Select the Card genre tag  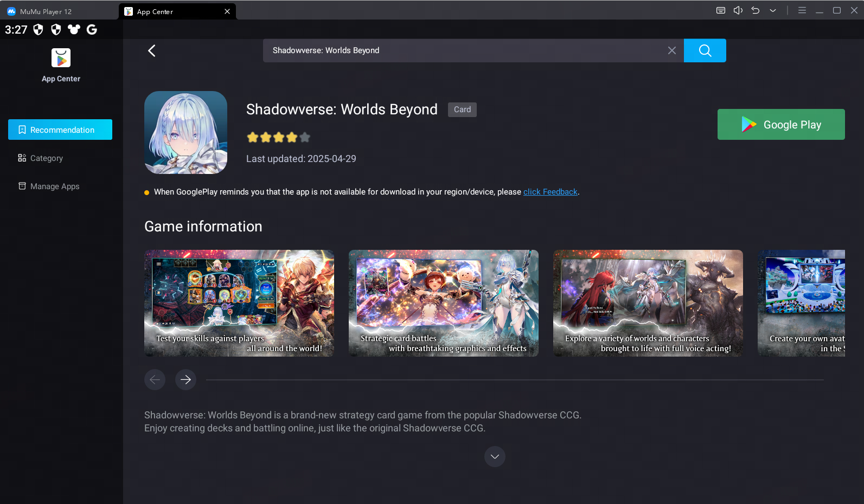click(462, 109)
